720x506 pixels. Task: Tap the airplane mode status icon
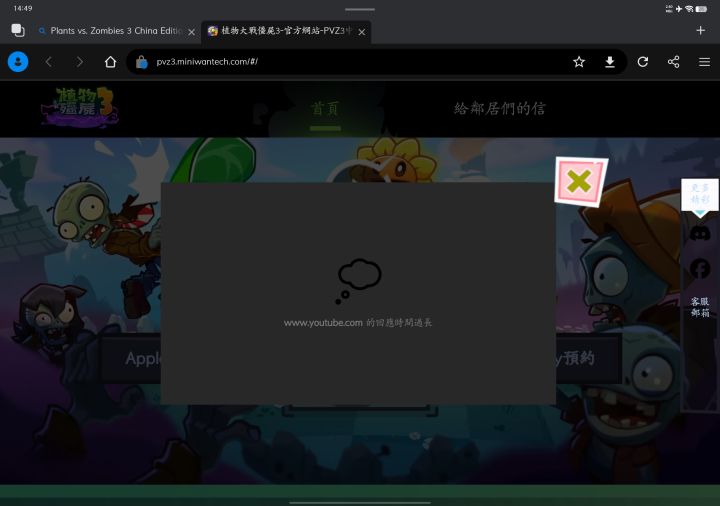(x=679, y=9)
